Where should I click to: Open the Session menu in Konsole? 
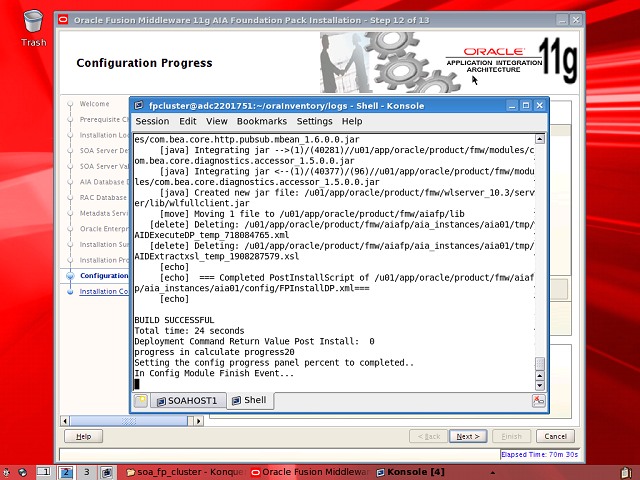(x=152, y=121)
